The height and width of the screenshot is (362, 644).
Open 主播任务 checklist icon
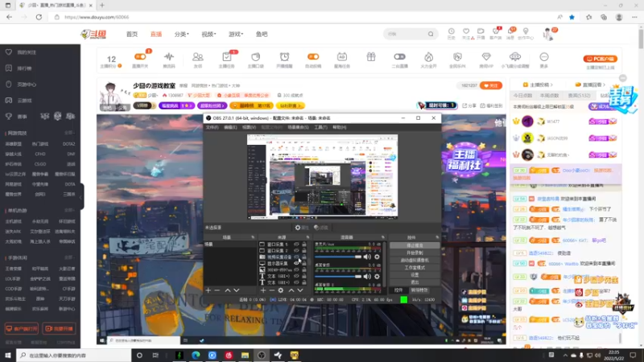pyautogui.click(x=227, y=59)
